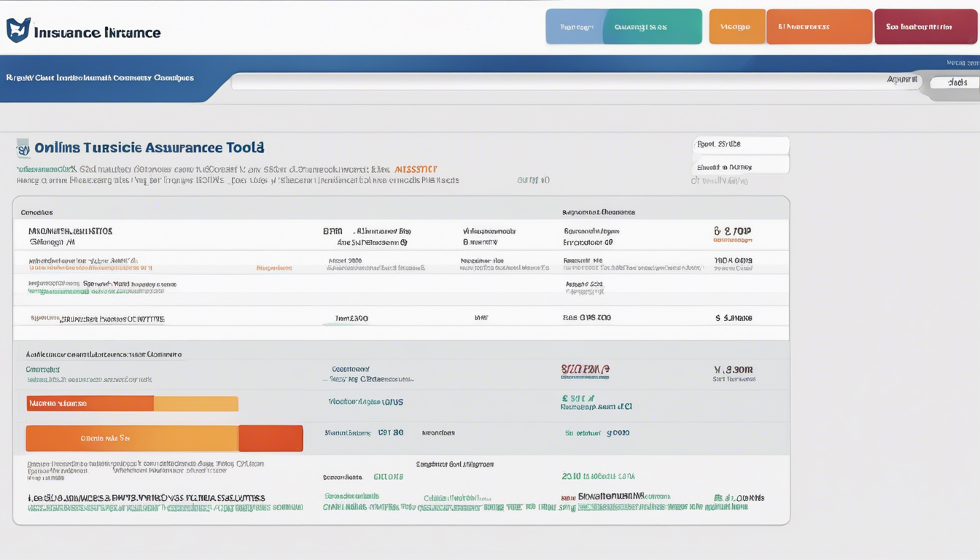Image resolution: width=980 pixels, height=560 pixels.
Task: Click the larger orange bar's dark red end
Action: [271, 438]
